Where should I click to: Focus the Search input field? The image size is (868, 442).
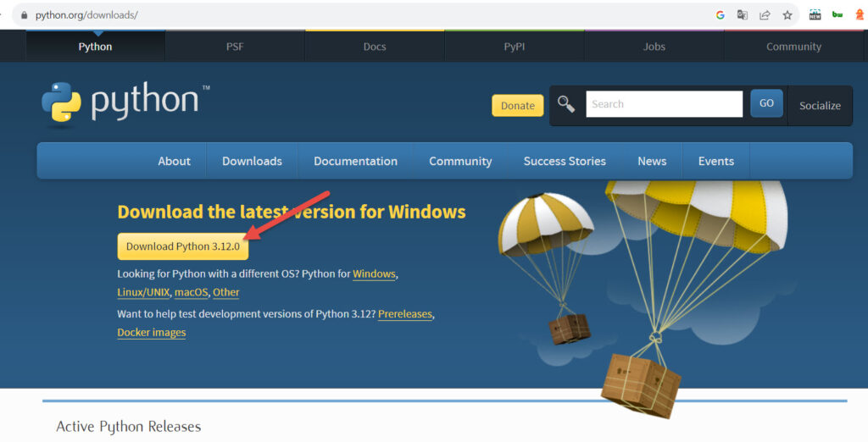click(x=665, y=104)
